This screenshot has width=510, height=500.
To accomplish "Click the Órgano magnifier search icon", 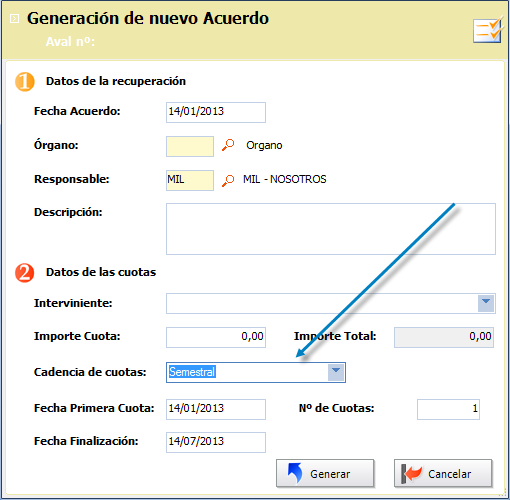I will (228, 145).
